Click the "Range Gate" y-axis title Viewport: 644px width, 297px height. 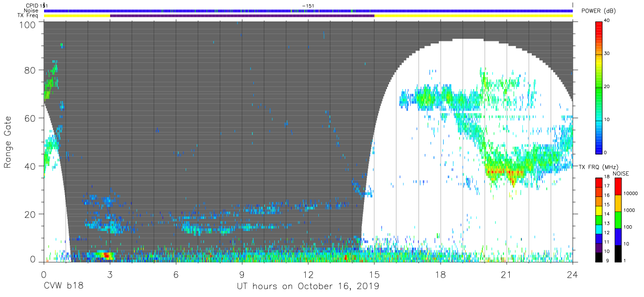coord(8,142)
